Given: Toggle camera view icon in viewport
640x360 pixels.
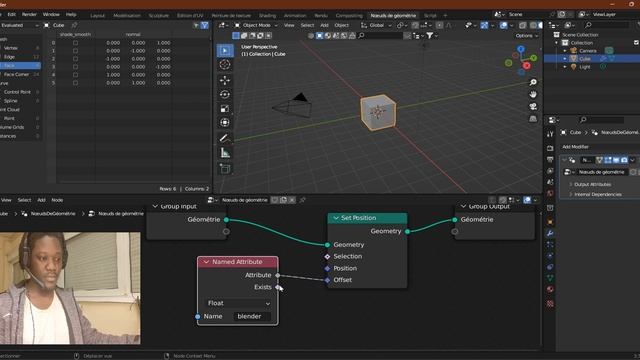Looking at the screenshot, I should pyautogui.click(x=533, y=107).
